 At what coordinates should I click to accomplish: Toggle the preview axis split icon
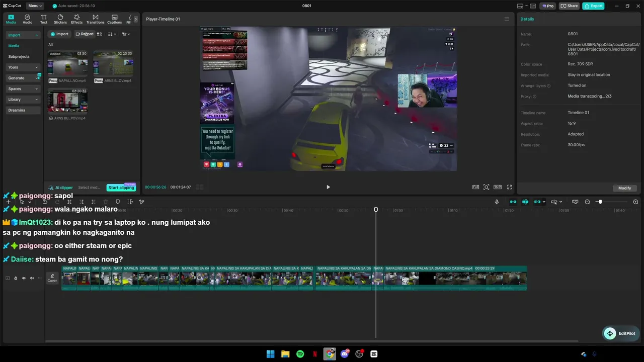point(554,202)
